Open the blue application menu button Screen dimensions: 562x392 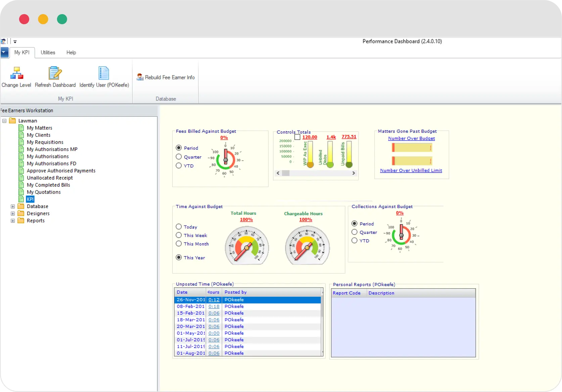4,52
